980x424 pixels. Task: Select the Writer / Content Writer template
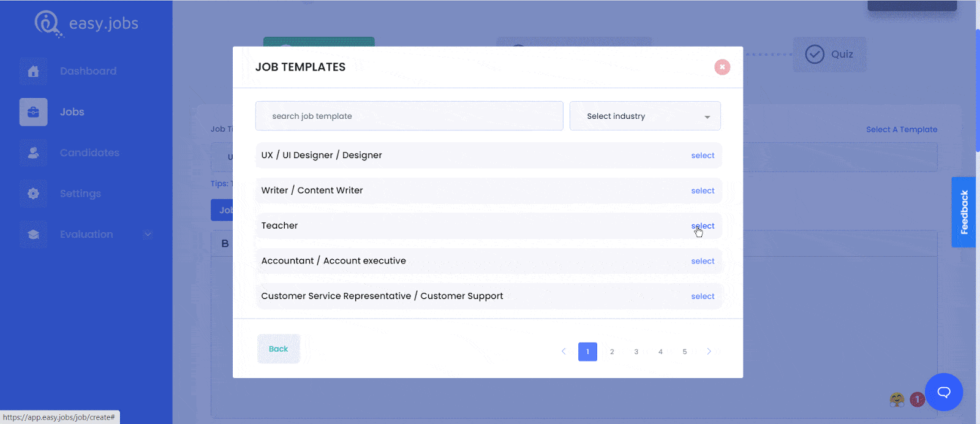pos(703,191)
